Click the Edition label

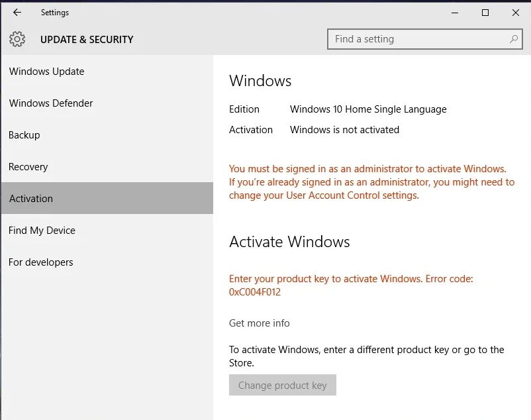pos(244,109)
